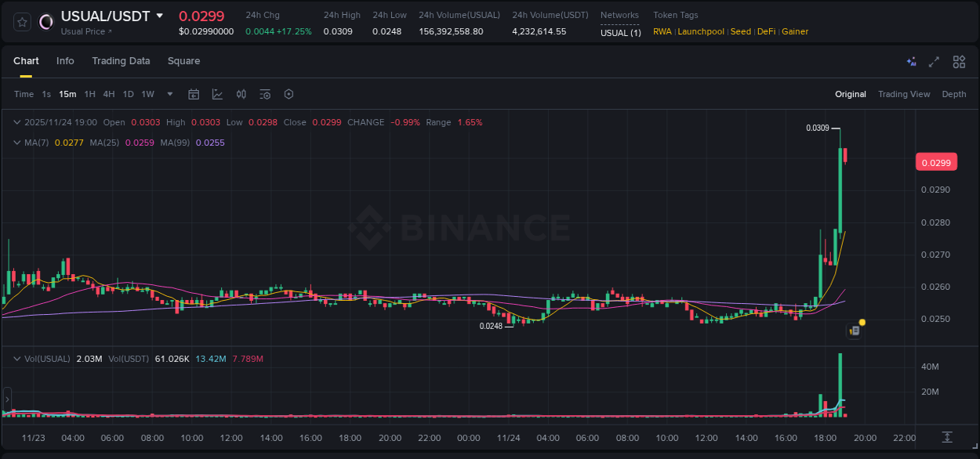
Task: Expand chart to fullscreen with diagonal arrows icon
Action: tap(934, 61)
